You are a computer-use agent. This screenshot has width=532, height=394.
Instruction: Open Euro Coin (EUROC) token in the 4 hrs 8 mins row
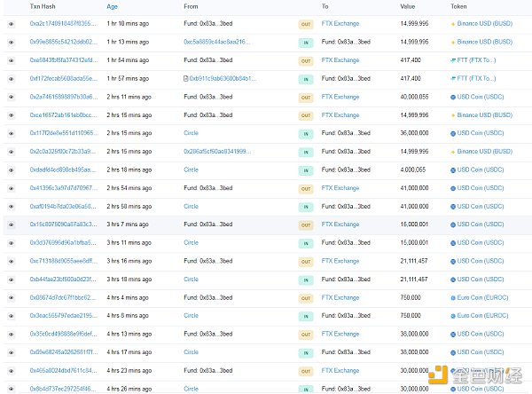click(x=482, y=315)
